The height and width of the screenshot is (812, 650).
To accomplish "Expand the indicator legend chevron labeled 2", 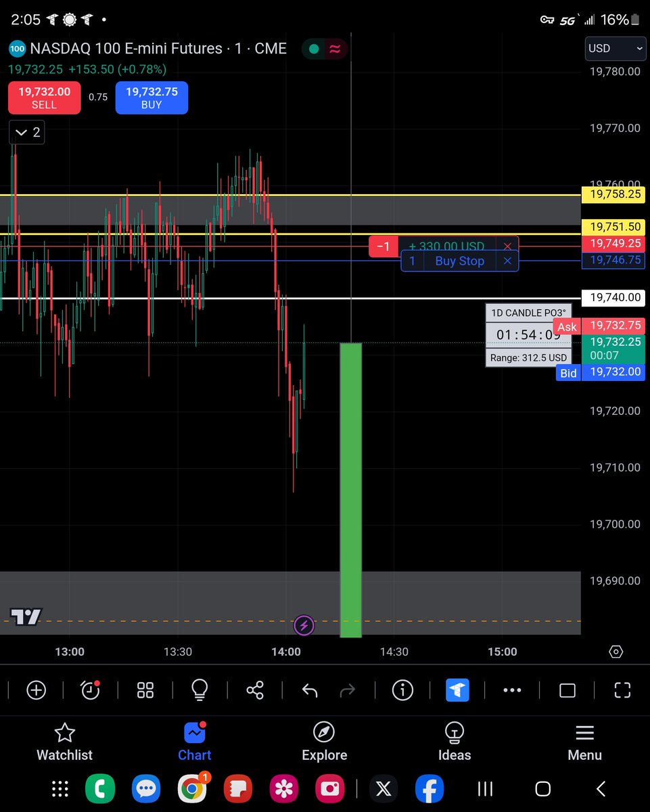I will (x=28, y=133).
